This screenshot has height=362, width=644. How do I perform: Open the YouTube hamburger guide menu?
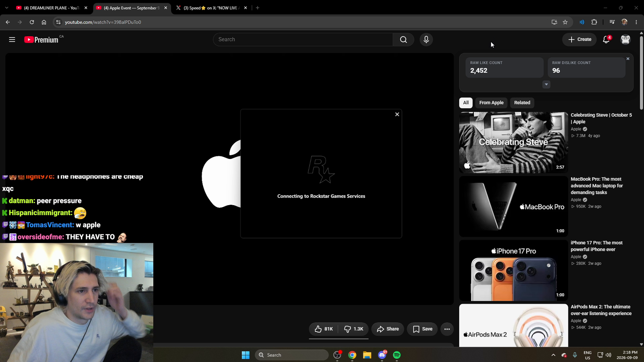tap(12, 39)
